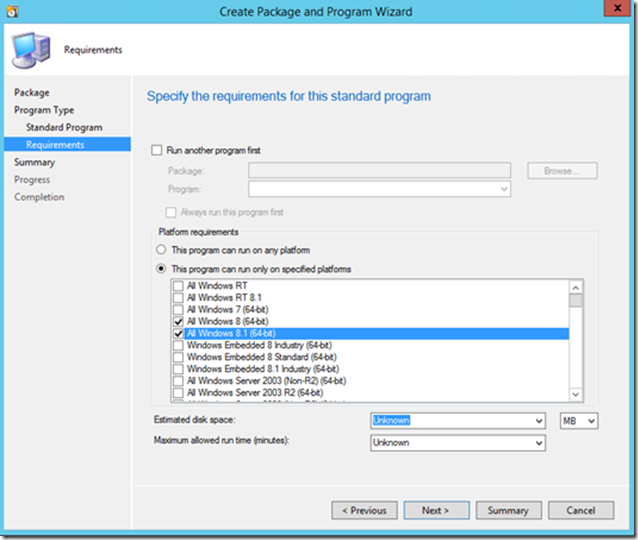Open the Standard Program step

coord(64,127)
